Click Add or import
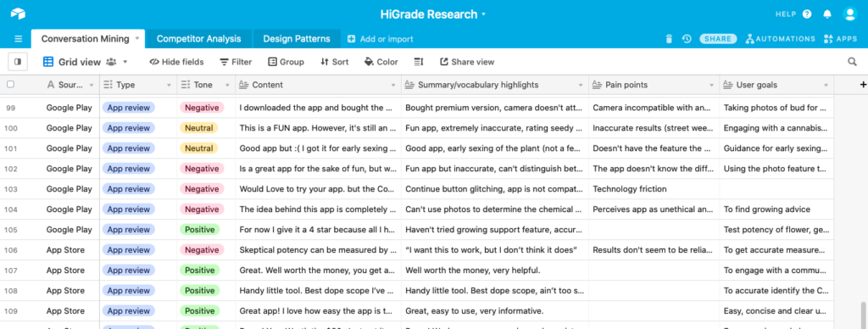Screen dimensions: 868x329 (x=381, y=39)
